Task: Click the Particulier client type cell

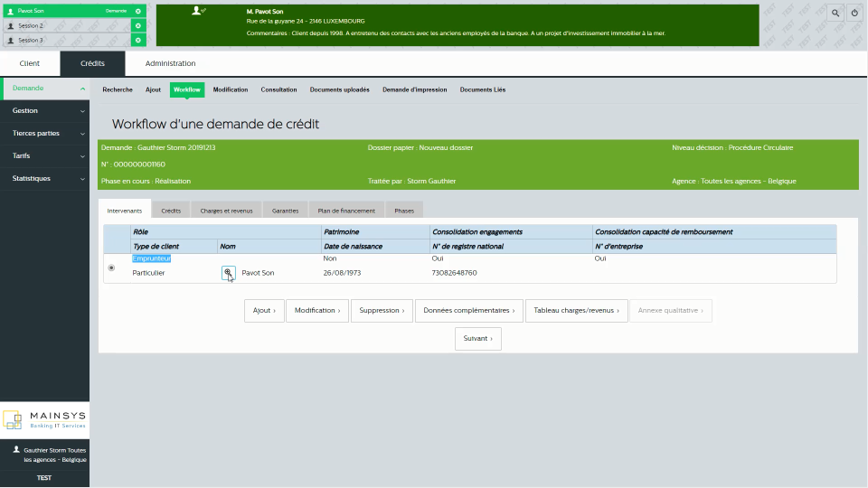Action: [x=148, y=273]
